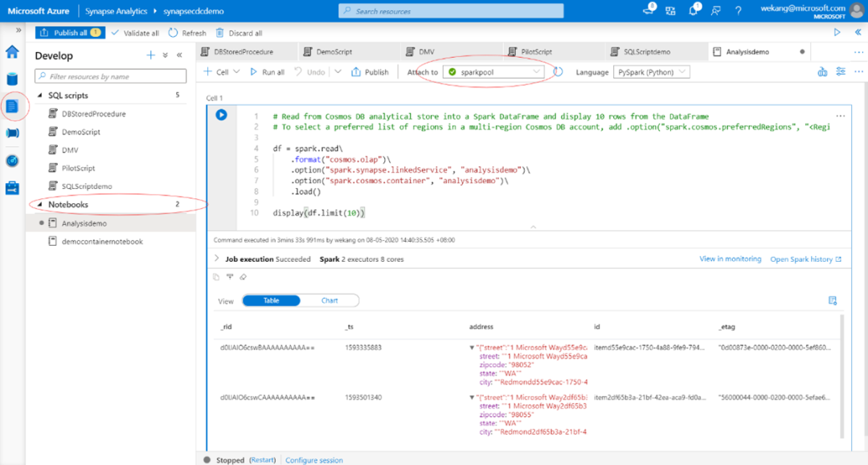This screenshot has height=465, width=868.
Task: Collapse the first row address struct
Action: (472, 348)
